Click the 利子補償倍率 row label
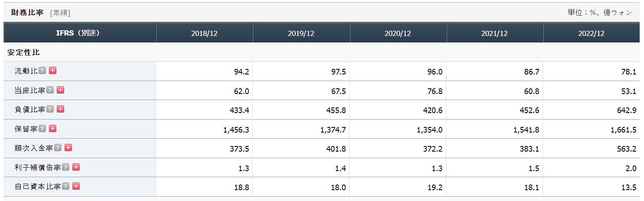644x201 pixels. tap(38, 168)
